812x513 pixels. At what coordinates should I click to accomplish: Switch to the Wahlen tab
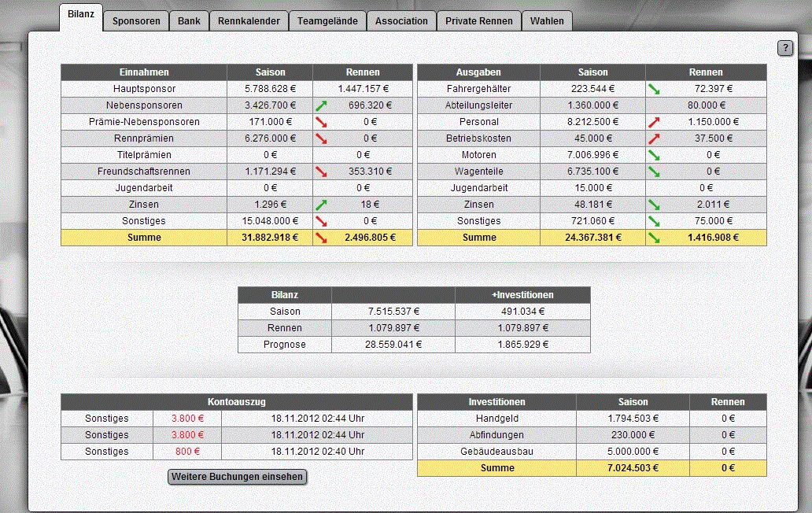pos(547,21)
